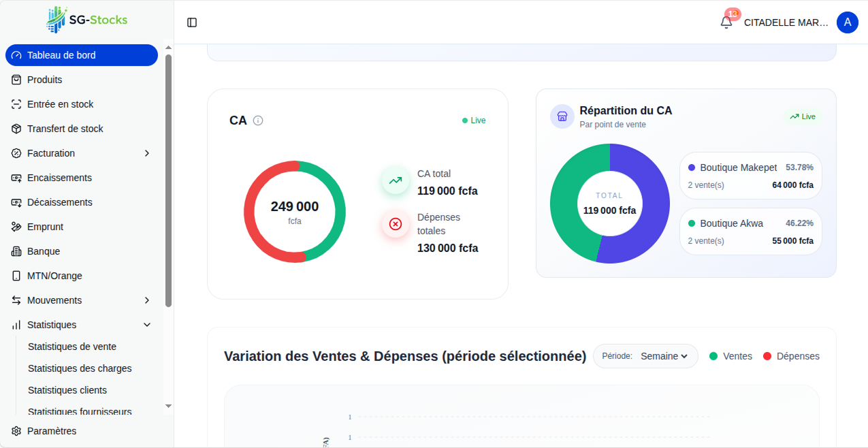Click the Mouvements arrows icon
The width and height of the screenshot is (868, 448).
[16, 300]
